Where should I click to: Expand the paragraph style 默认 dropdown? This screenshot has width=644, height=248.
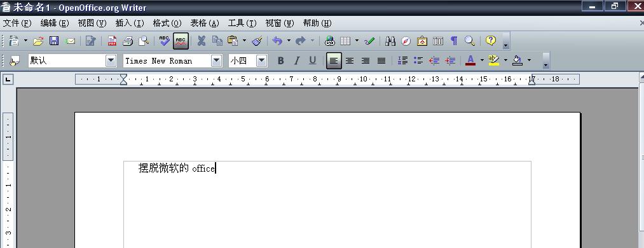coord(111,61)
